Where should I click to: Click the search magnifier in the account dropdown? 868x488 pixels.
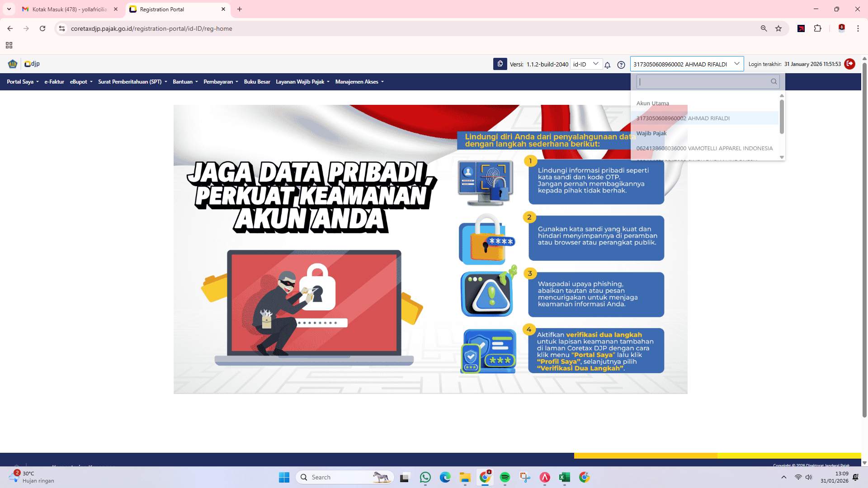(774, 82)
